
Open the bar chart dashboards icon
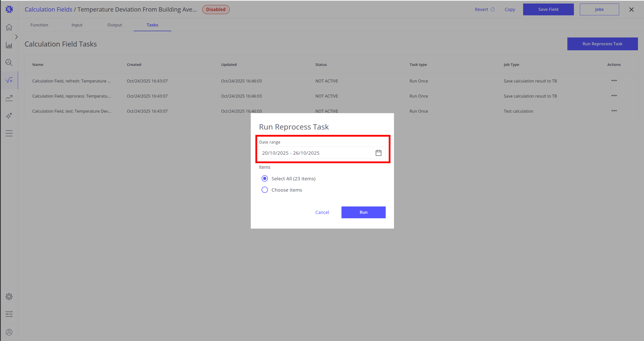pyautogui.click(x=9, y=45)
